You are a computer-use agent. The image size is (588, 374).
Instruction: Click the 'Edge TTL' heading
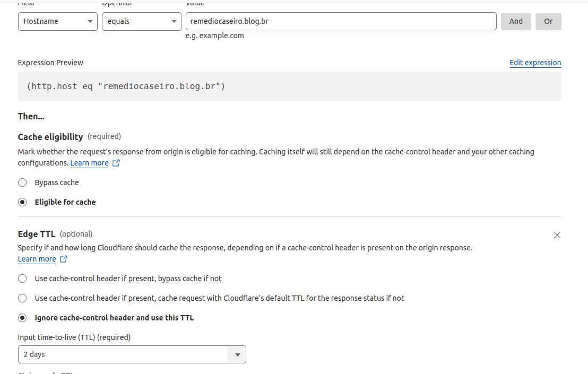(x=37, y=234)
